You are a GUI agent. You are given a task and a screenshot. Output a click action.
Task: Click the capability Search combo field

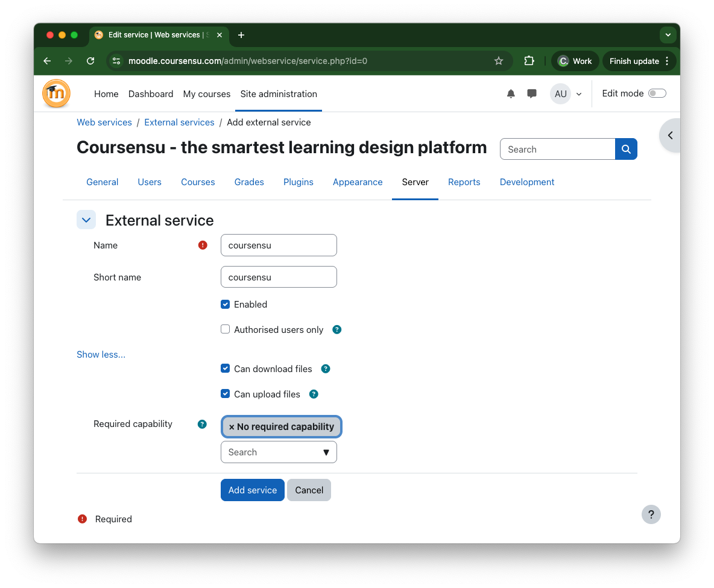tap(279, 452)
